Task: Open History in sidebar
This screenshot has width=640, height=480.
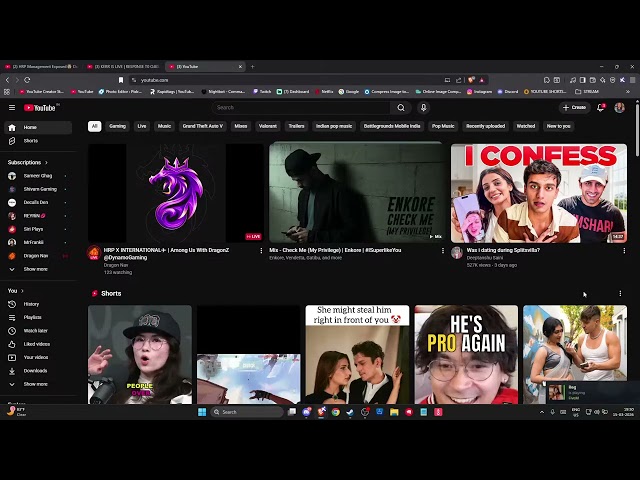Action: pyautogui.click(x=38, y=304)
